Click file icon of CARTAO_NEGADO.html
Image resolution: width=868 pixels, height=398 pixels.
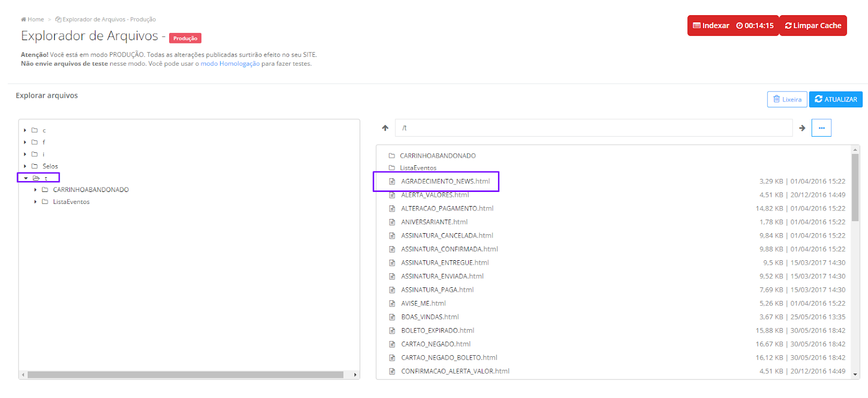(x=392, y=344)
